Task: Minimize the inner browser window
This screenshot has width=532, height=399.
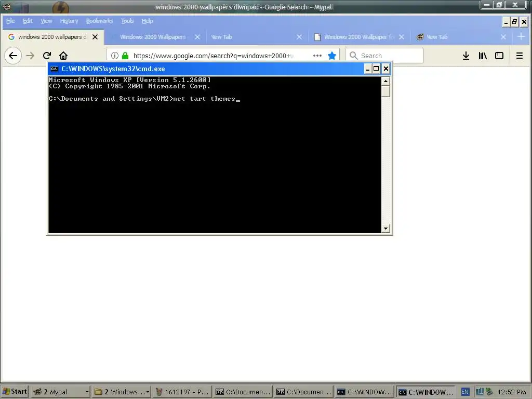Action: click(506, 22)
